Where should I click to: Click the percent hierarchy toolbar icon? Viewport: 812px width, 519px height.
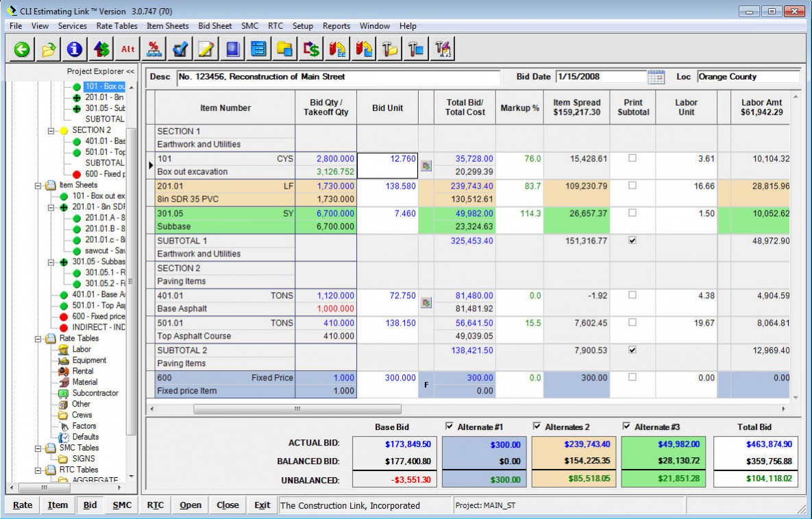click(153, 49)
